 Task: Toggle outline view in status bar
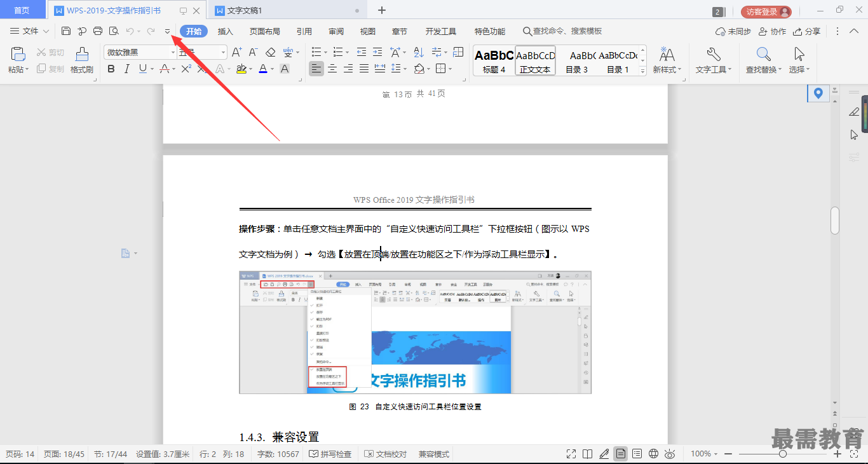[x=637, y=454]
